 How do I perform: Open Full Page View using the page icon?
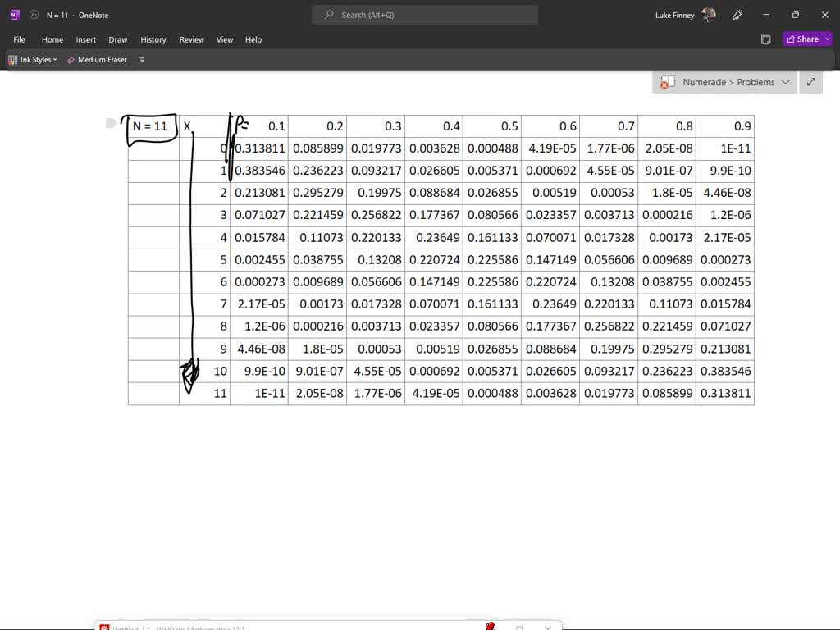(765, 39)
